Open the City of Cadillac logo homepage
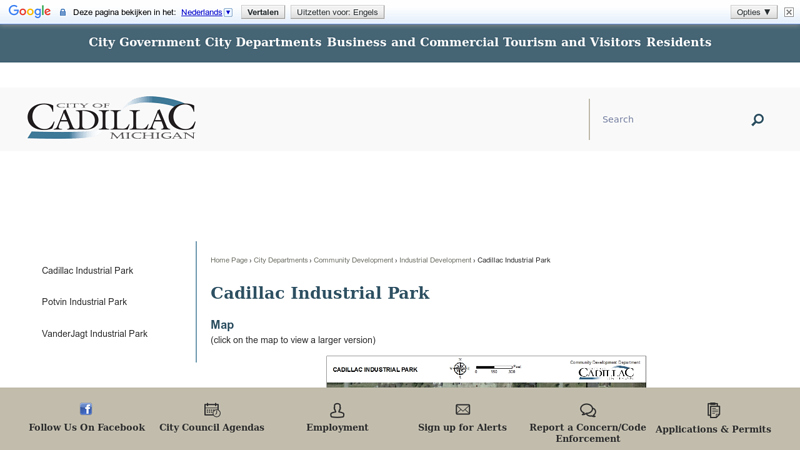Screen dimensions: 800x450 click(111, 118)
